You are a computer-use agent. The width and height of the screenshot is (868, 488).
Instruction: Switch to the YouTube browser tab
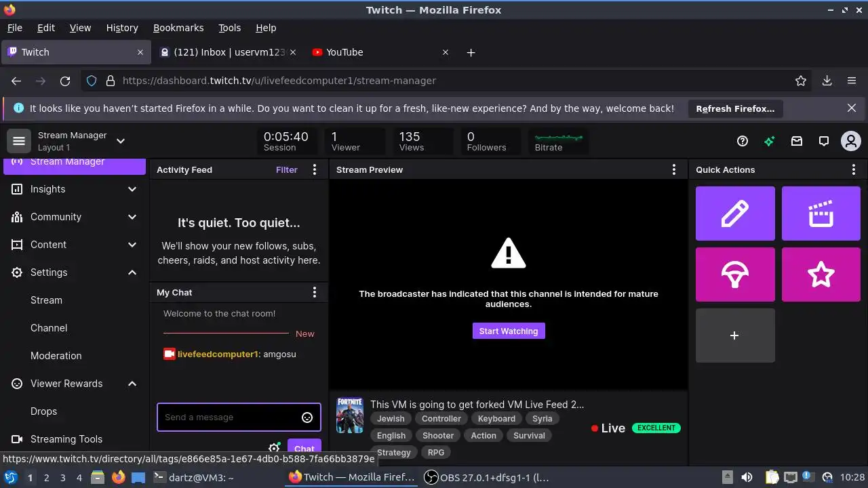[380, 52]
